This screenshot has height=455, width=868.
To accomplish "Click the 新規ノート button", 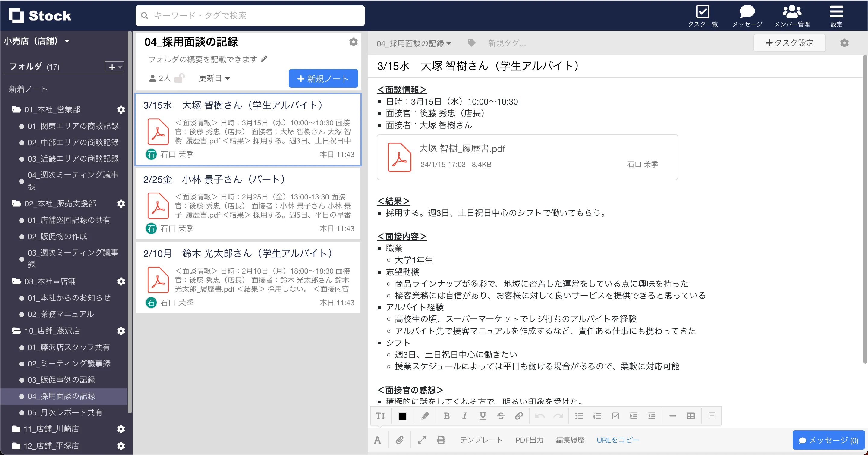I will point(323,78).
